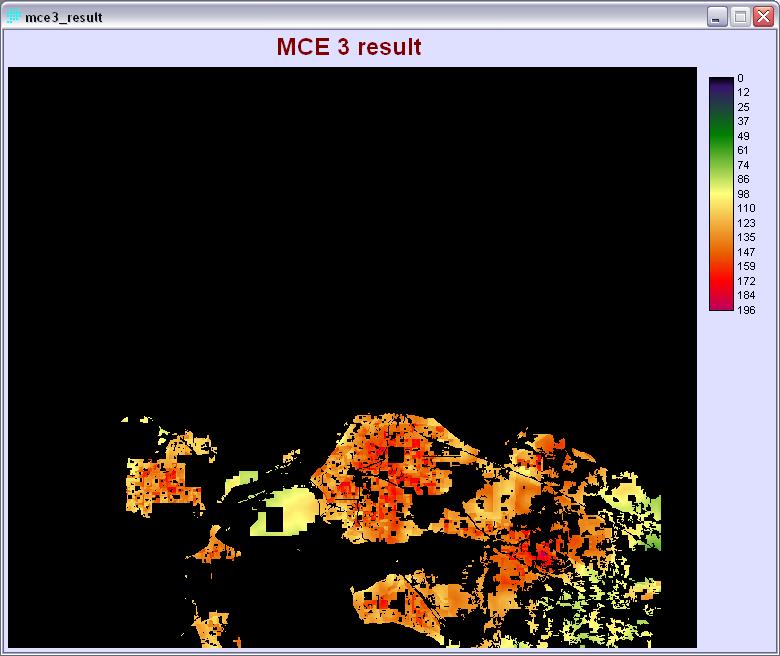Viewport: 780px width, 656px height.
Task: Select the 'MCE 3 result' map title
Action: coord(348,47)
